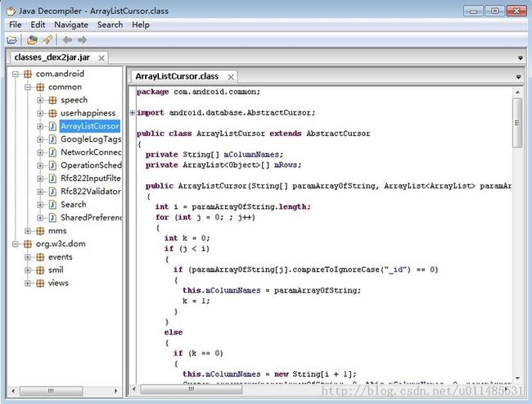The height and width of the screenshot is (404, 532).
Task: Expand the mms package node
Action: point(28,231)
